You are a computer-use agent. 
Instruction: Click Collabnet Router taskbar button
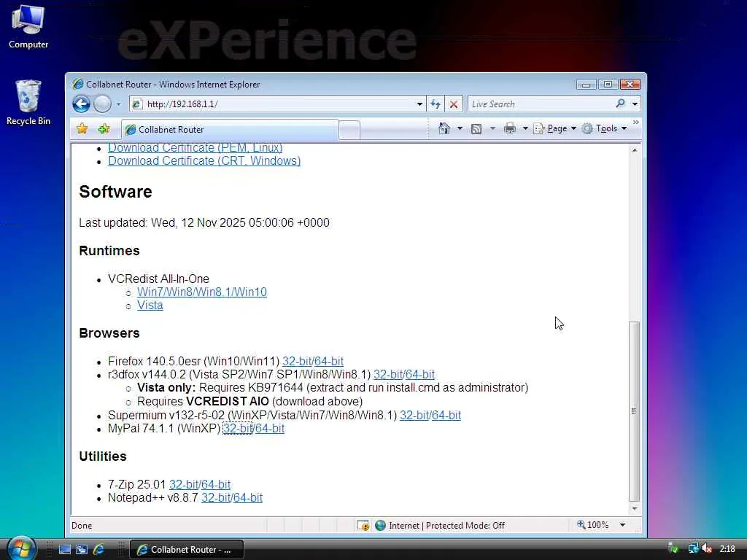coord(187,550)
